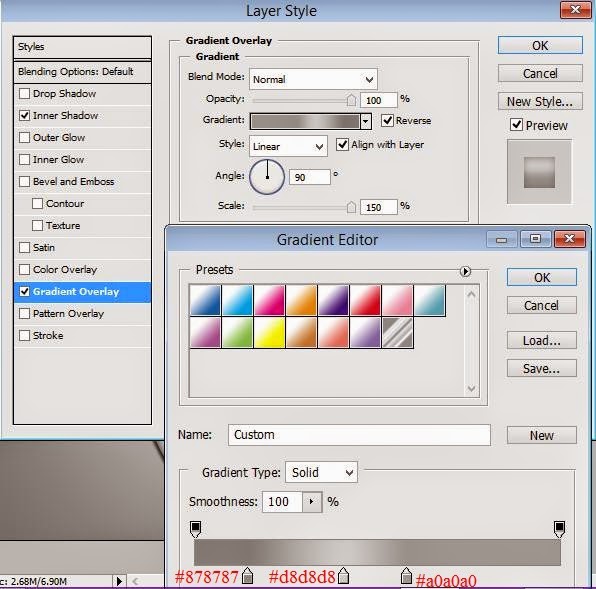
Task: Select the left opacity stop on gradient bar
Action: 195,529
